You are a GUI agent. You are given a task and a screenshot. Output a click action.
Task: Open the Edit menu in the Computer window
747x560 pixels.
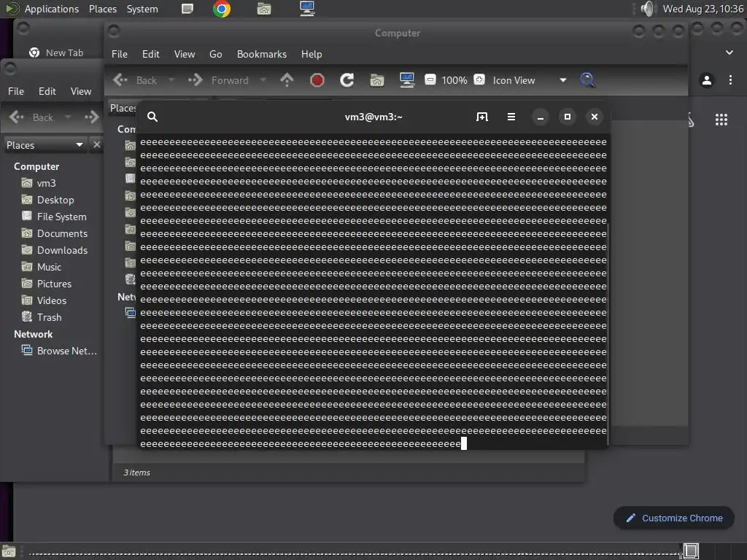pos(150,54)
